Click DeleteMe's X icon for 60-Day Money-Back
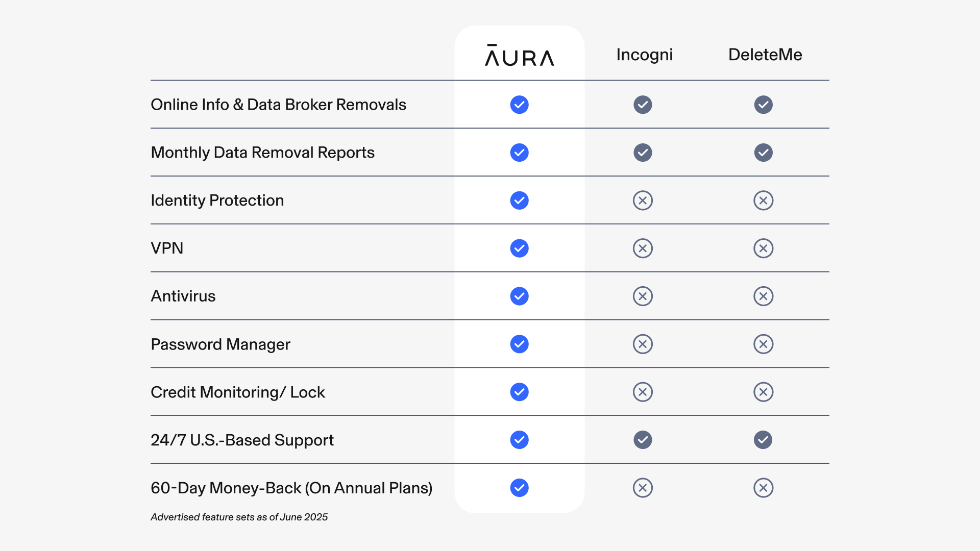The height and width of the screenshot is (551, 980). coord(763,488)
